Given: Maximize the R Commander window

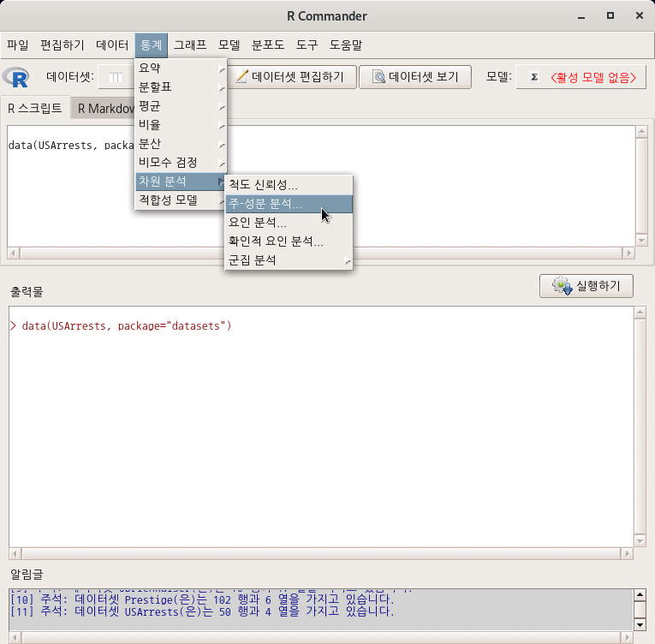Looking at the screenshot, I should click(x=610, y=15).
